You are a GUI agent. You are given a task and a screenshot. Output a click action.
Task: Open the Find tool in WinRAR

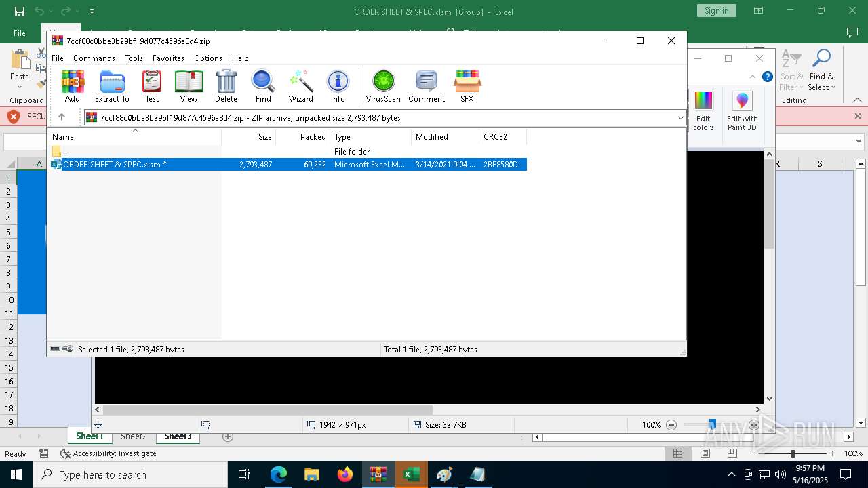263,87
